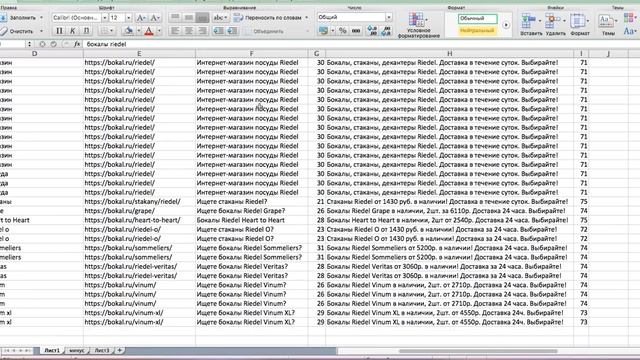Select the Нейтральный cell style

tap(478, 31)
